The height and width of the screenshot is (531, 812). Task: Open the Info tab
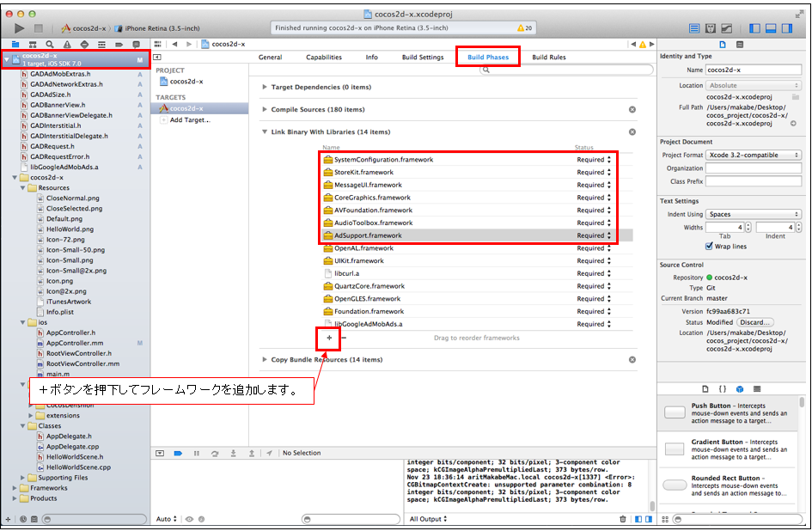(372, 57)
